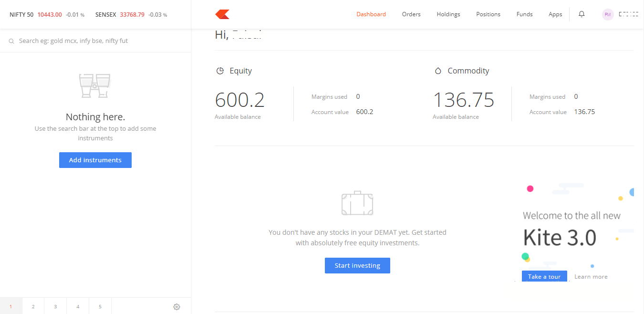Click the Take a tour button
The height and width of the screenshot is (314, 644).
544,276
